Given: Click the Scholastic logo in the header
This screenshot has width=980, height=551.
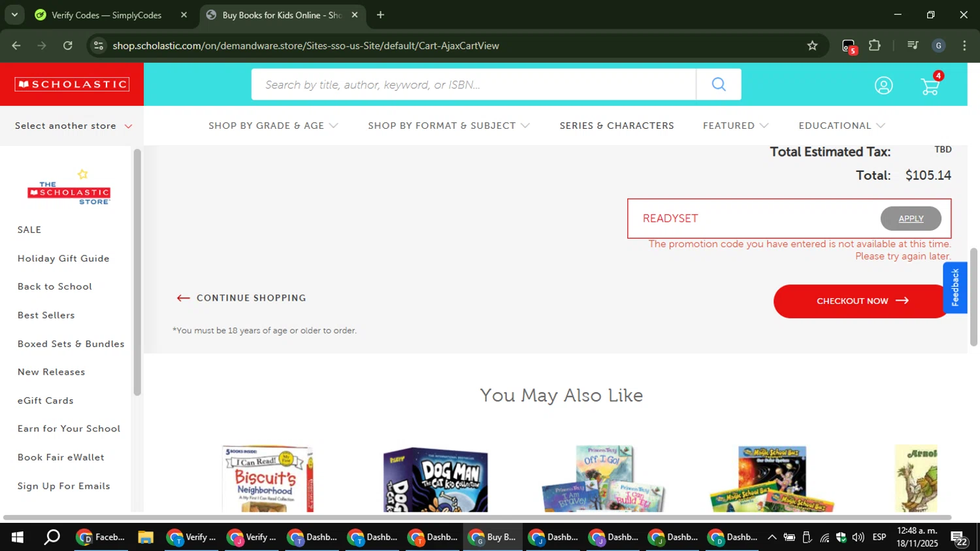Looking at the screenshot, I should pyautogui.click(x=72, y=84).
